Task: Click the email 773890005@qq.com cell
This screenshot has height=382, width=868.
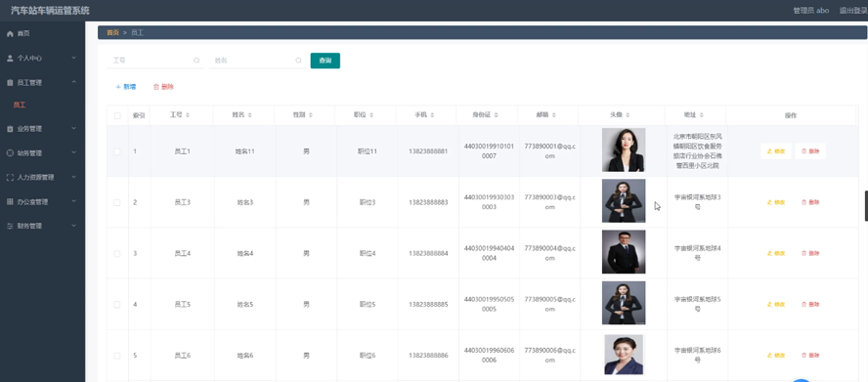Action: 549,305
